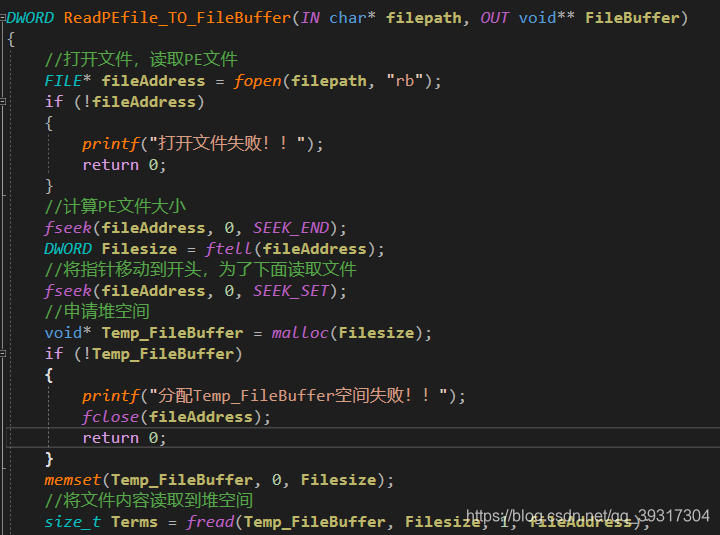Click the malloc function call

click(300, 332)
